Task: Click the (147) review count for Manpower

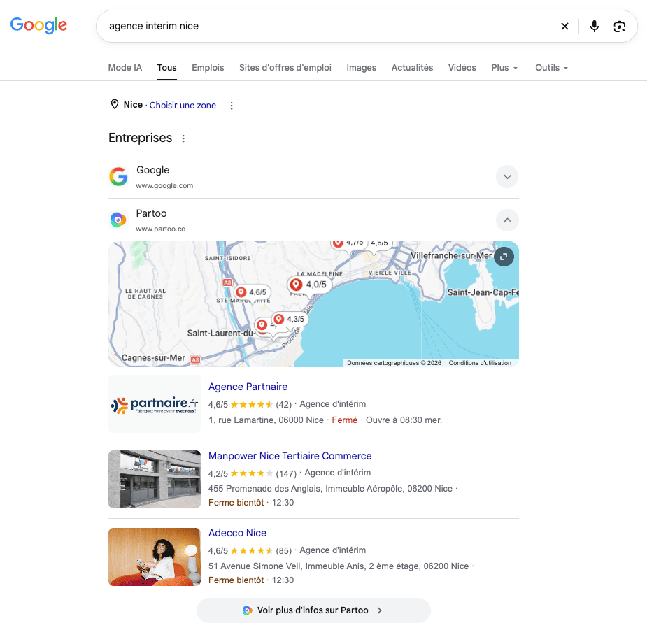Action: coord(286,473)
